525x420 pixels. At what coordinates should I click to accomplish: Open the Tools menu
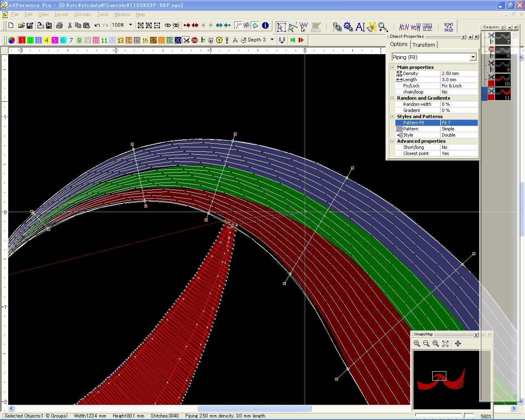tap(103, 14)
